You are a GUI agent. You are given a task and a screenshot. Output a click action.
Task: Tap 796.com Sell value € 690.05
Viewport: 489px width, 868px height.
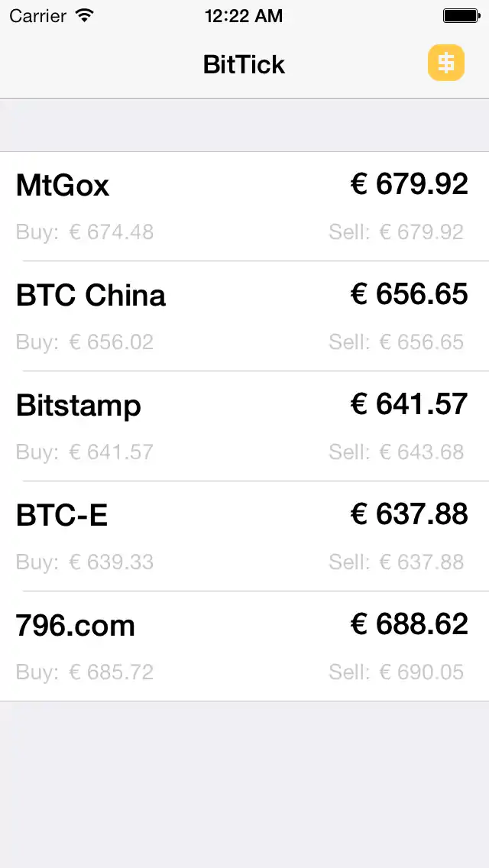422,672
